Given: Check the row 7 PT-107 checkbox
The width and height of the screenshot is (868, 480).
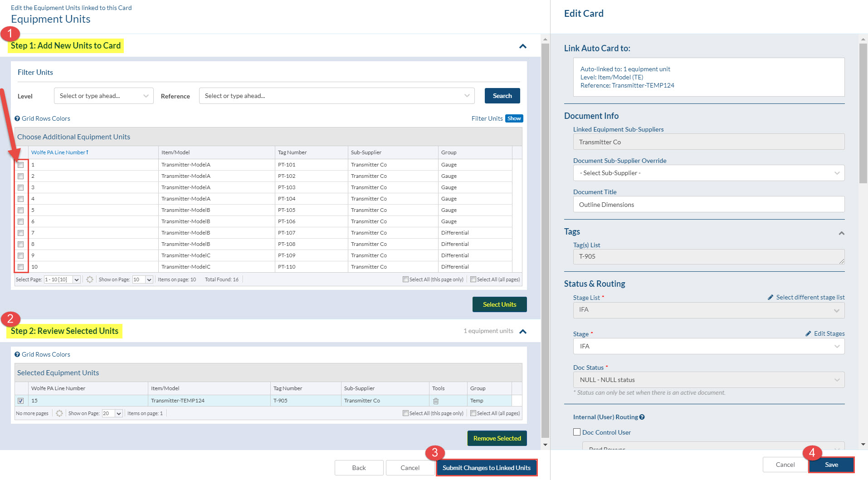Looking at the screenshot, I should pyautogui.click(x=20, y=233).
